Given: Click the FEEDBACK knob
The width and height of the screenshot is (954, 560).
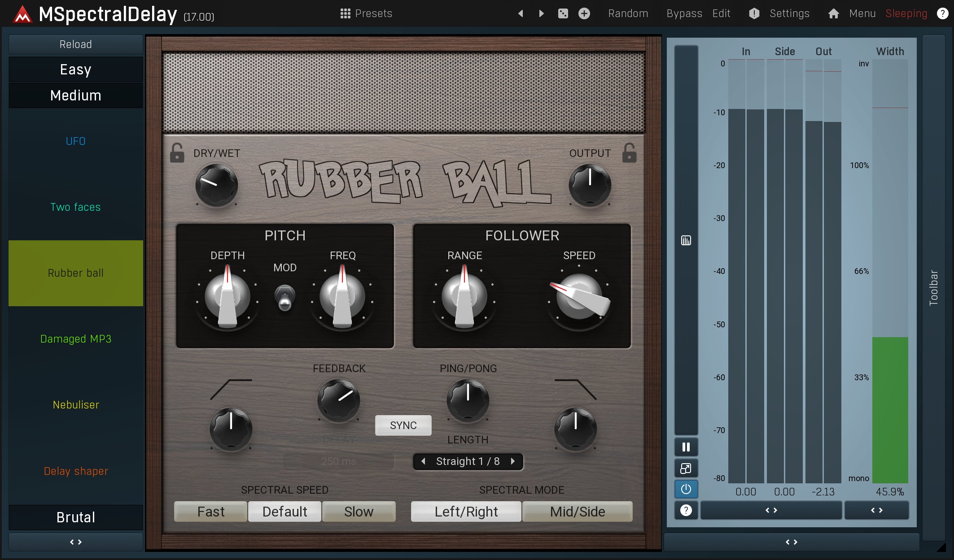Looking at the screenshot, I should [x=338, y=400].
